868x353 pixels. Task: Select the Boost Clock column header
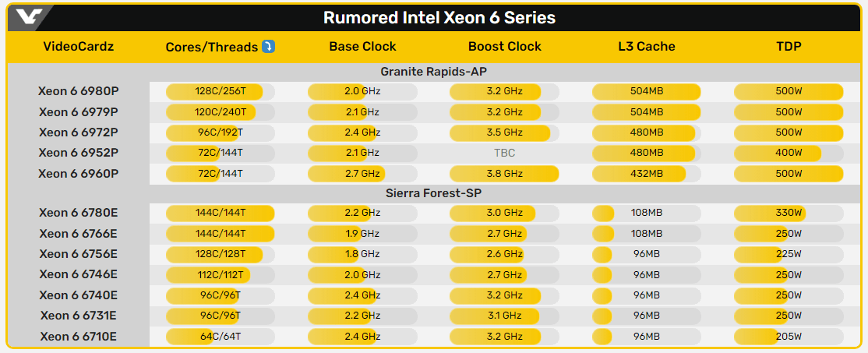coord(504,47)
